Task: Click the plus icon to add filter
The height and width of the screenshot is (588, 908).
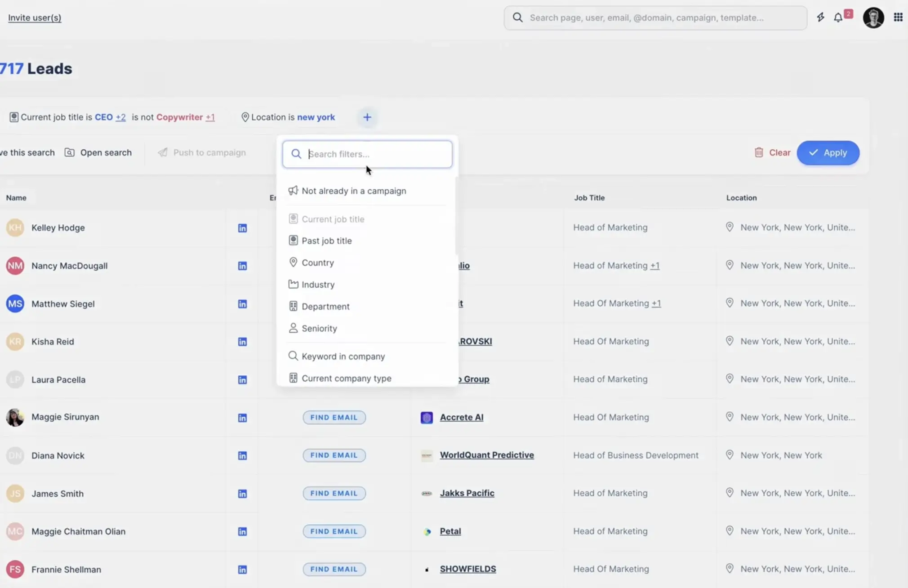Action: click(367, 117)
